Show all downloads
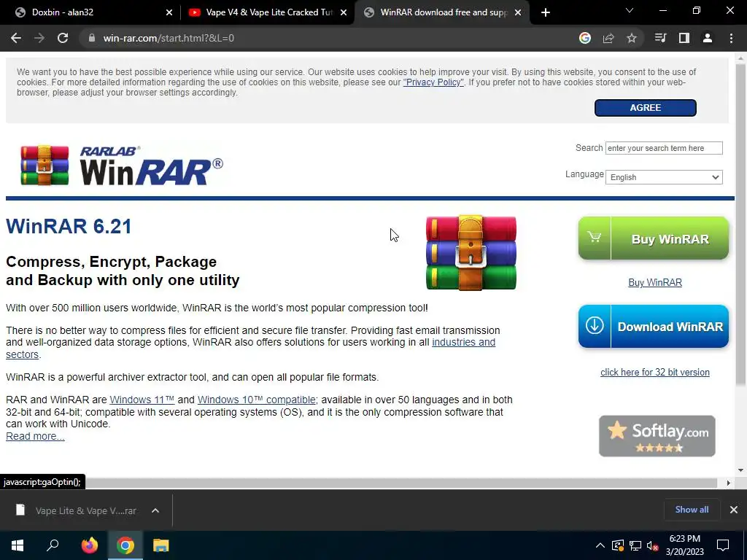This screenshot has height=560, width=747. 692,510
